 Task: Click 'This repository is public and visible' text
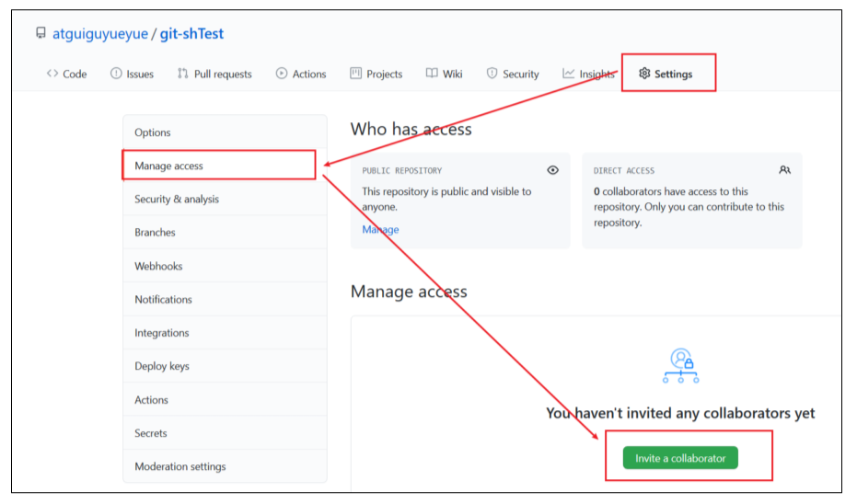pos(446,191)
